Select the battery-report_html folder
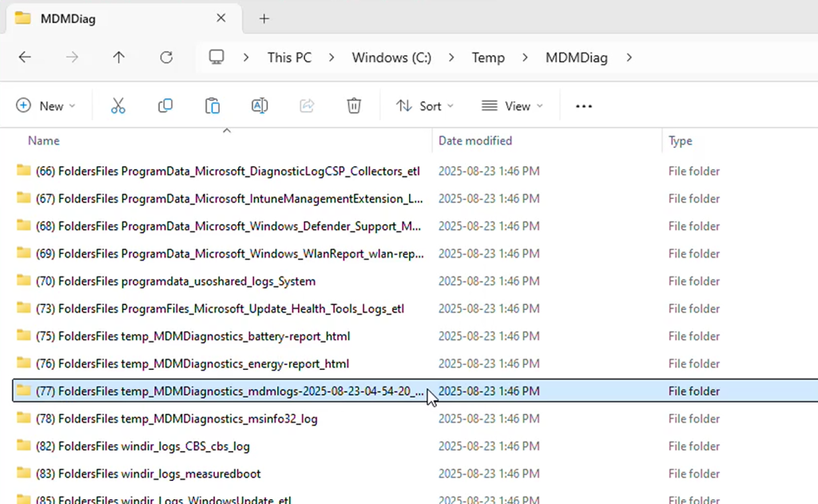818x504 pixels. pyautogui.click(x=204, y=336)
